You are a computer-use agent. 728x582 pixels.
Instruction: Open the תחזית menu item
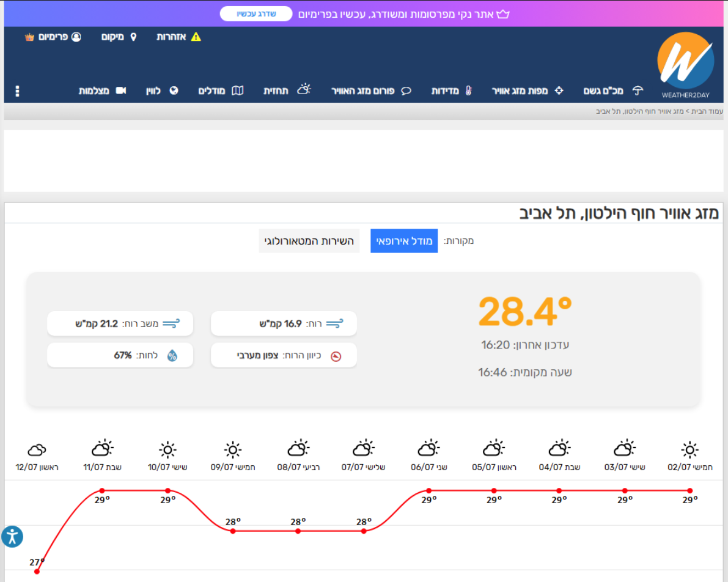click(276, 91)
